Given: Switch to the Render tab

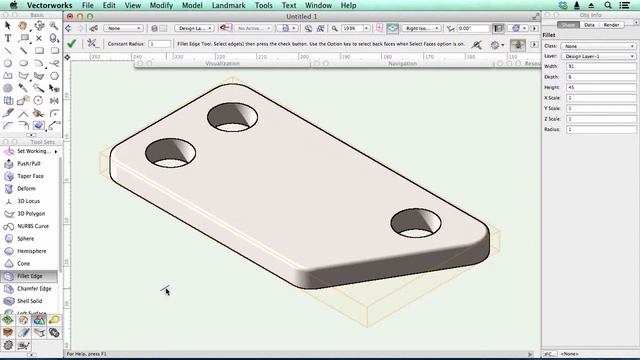Looking at the screenshot, I should tap(611, 25).
